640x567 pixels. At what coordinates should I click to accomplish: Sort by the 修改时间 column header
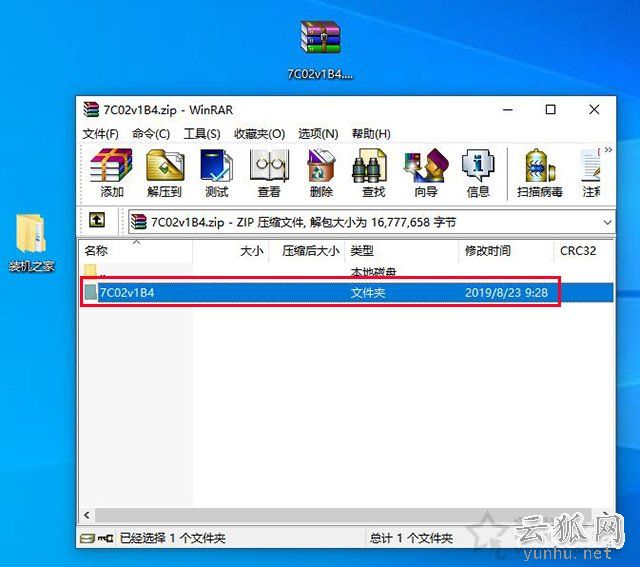point(506,251)
